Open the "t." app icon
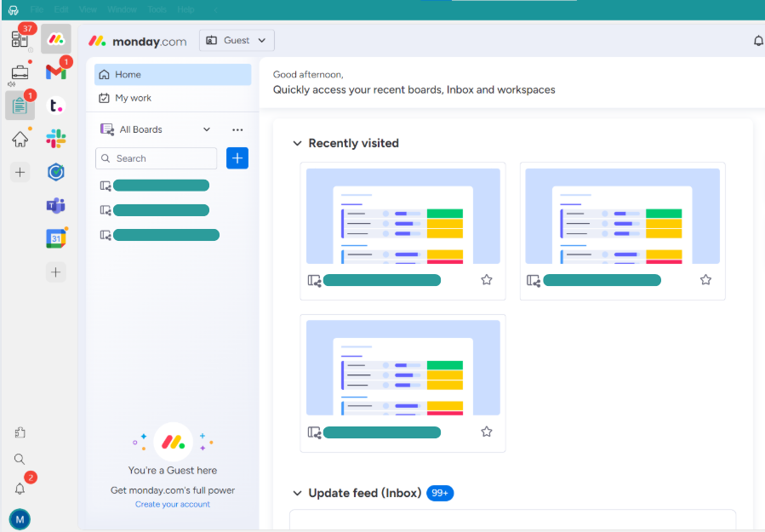Viewport: 765px width, 532px height. tap(56, 106)
